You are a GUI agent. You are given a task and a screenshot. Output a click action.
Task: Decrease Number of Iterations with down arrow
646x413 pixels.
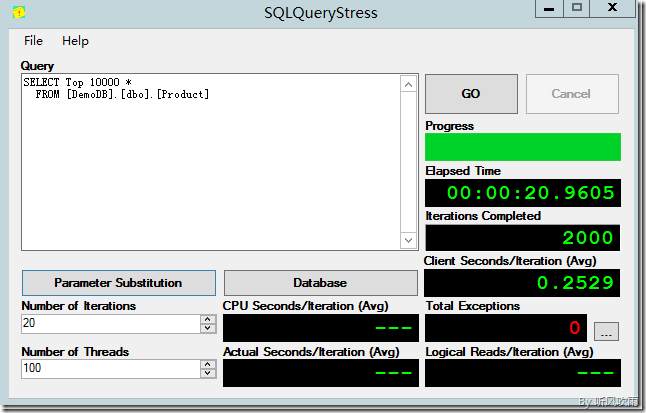pos(208,329)
